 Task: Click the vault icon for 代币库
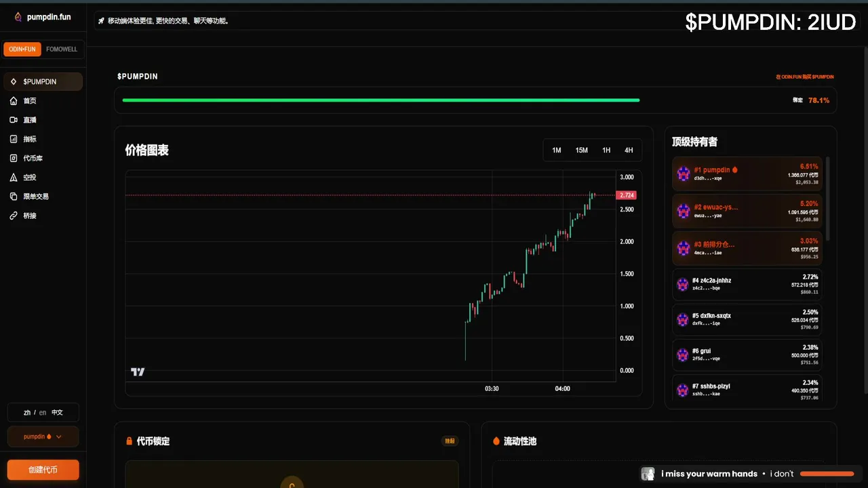click(x=14, y=158)
